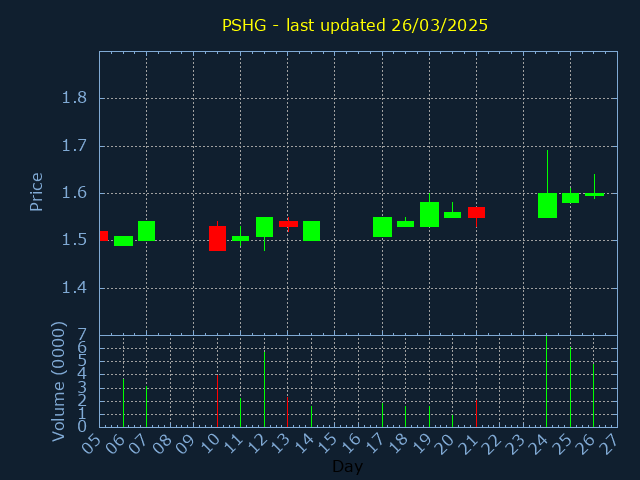Click the green volume bar for day 17

[382, 415]
